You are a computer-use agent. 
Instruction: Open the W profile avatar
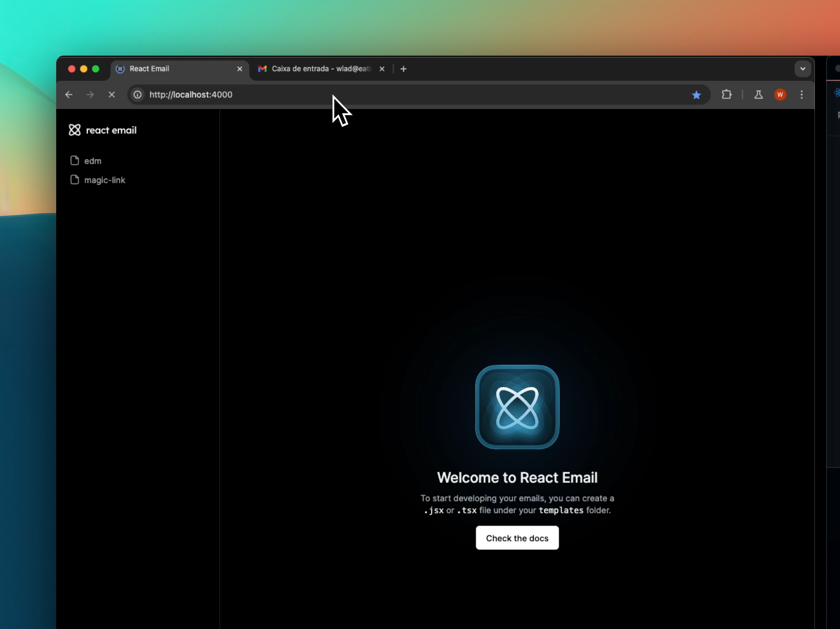[780, 95]
